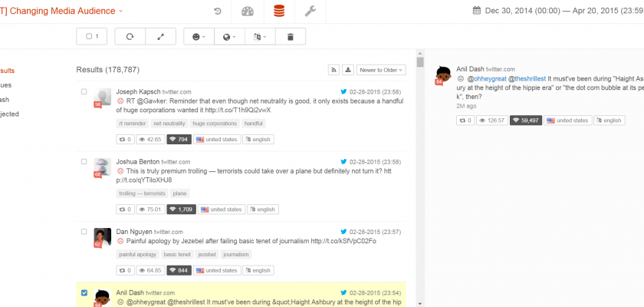644x307 pixels.
Task: Delete selected items with trash icon
Action: 290,36
